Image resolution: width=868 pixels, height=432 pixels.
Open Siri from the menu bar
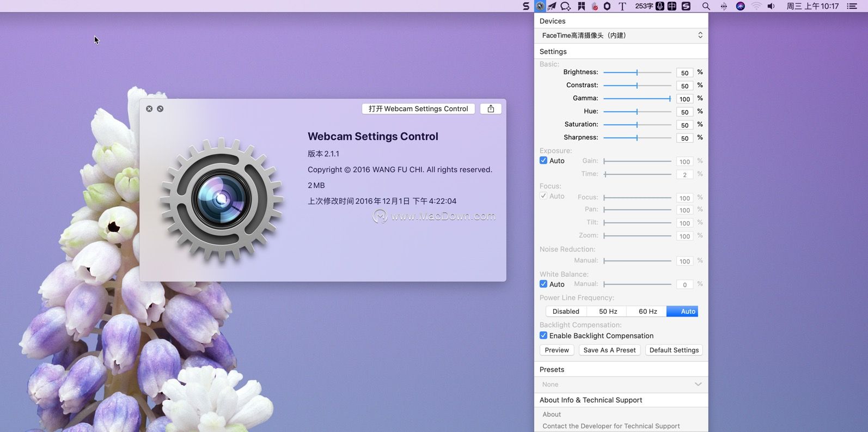[741, 6]
